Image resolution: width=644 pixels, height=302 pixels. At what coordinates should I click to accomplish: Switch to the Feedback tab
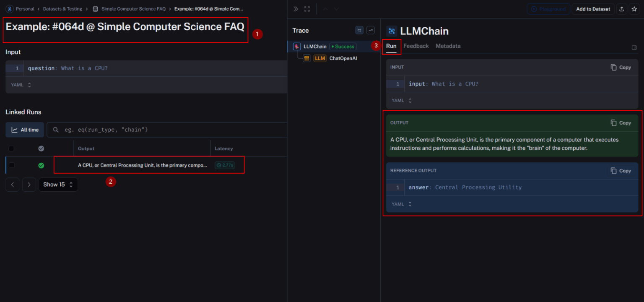416,46
